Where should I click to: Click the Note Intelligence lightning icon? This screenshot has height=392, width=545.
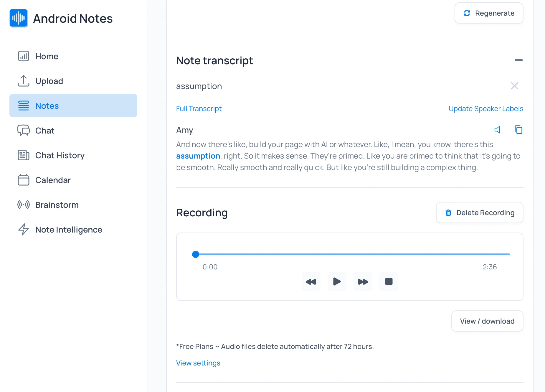pos(24,229)
